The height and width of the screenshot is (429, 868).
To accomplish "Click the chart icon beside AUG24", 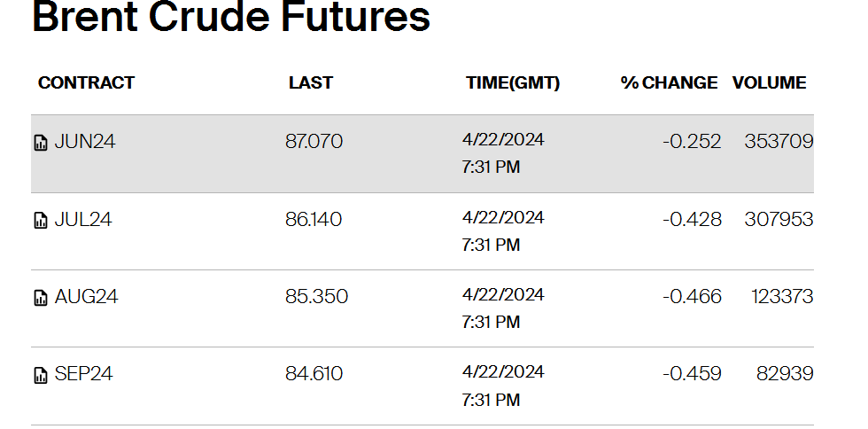I will 41,297.
